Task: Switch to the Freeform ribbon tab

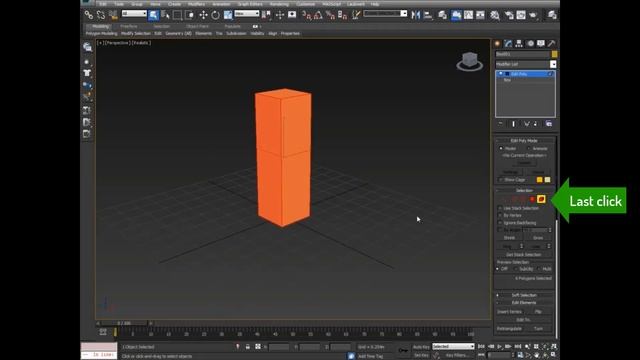Action: [129, 26]
